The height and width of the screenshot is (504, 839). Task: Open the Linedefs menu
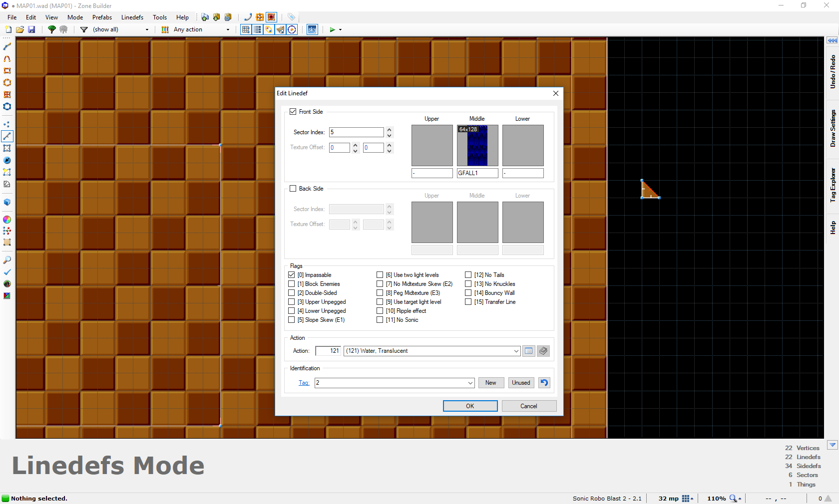[132, 17]
